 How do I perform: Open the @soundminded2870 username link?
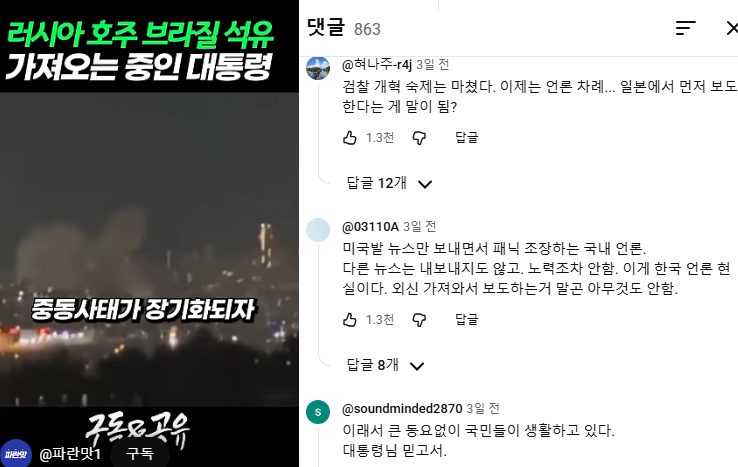pos(402,409)
